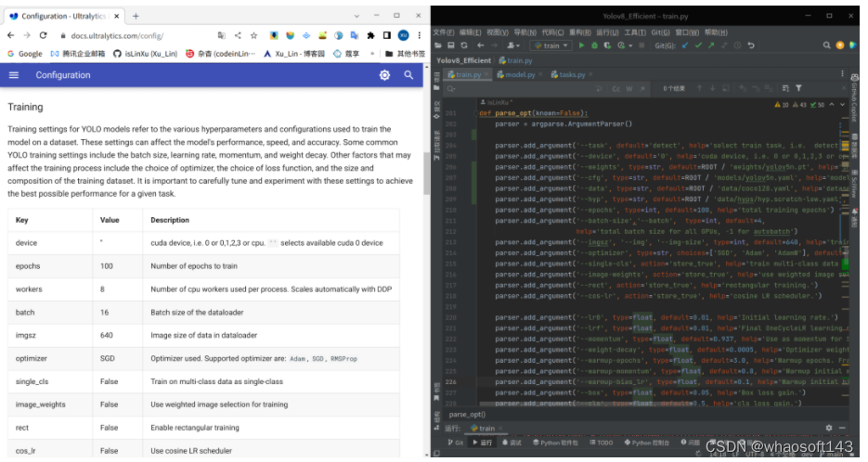The height and width of the screenshot is (462, 868).
Task: Open 腾讯企业邮箱 bookmark
Action: 77,54
